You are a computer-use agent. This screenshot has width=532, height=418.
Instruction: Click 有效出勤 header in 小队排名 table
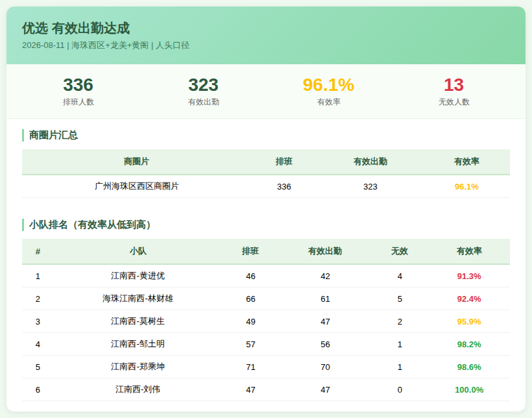tap(325, 251)
